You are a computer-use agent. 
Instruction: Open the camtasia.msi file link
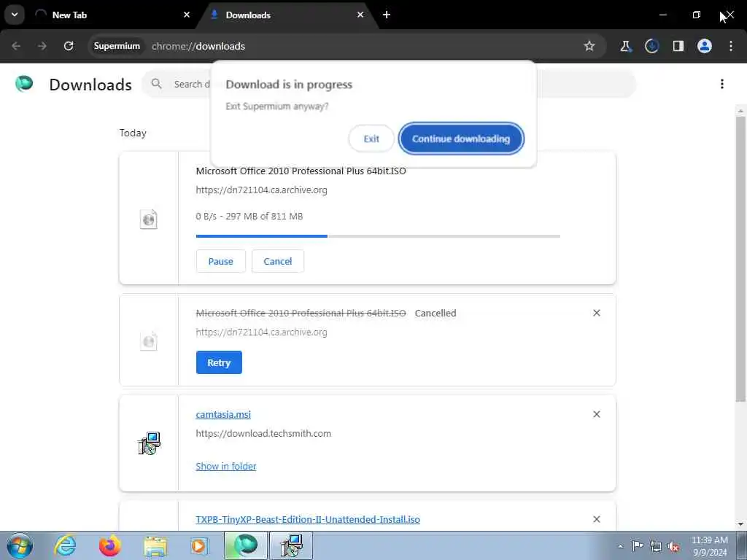pos(223,414)
